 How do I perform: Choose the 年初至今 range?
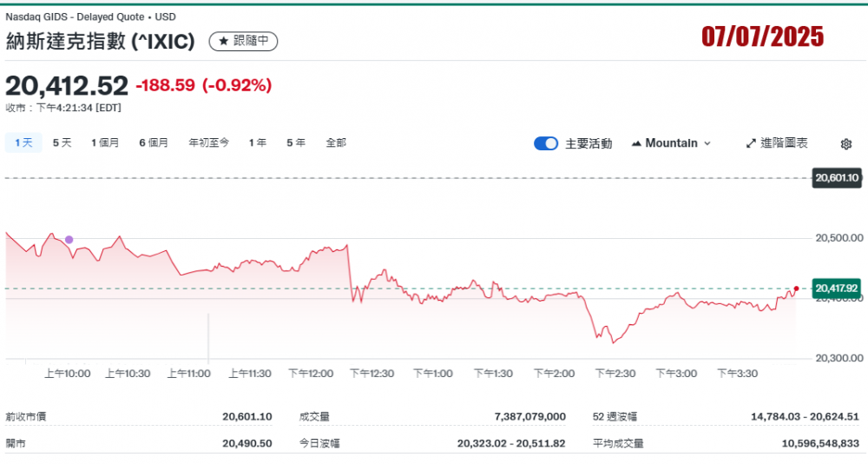coord(208,143)
